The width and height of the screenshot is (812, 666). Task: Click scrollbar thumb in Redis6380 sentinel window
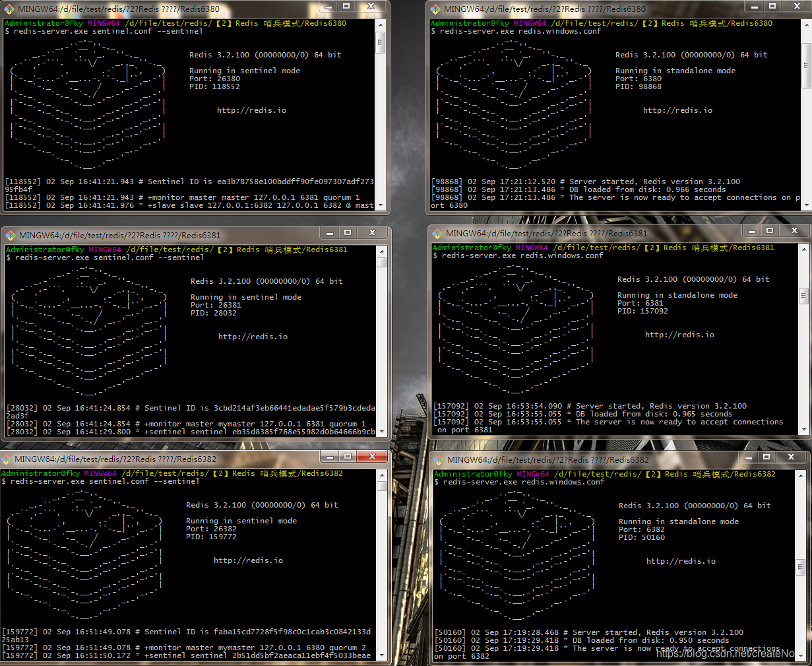(x=381, y=42)
